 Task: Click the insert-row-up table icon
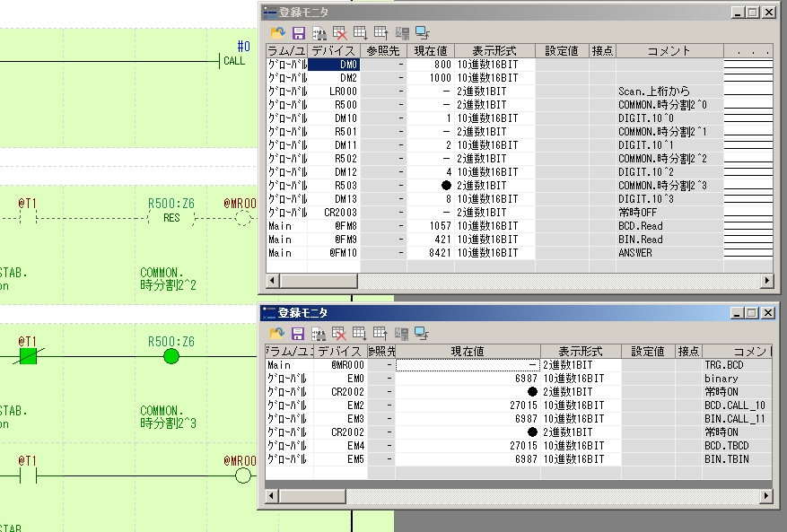(380, 31)
